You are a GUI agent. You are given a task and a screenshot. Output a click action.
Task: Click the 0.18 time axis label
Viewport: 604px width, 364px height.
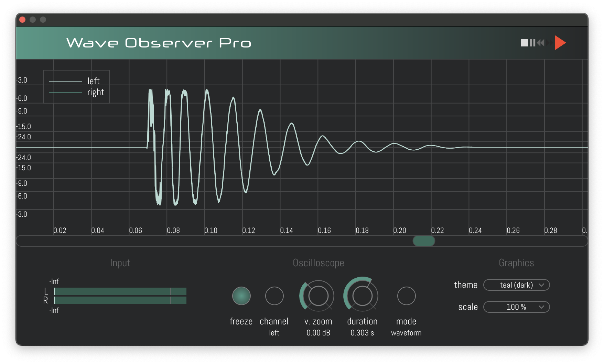click(362, 231)
